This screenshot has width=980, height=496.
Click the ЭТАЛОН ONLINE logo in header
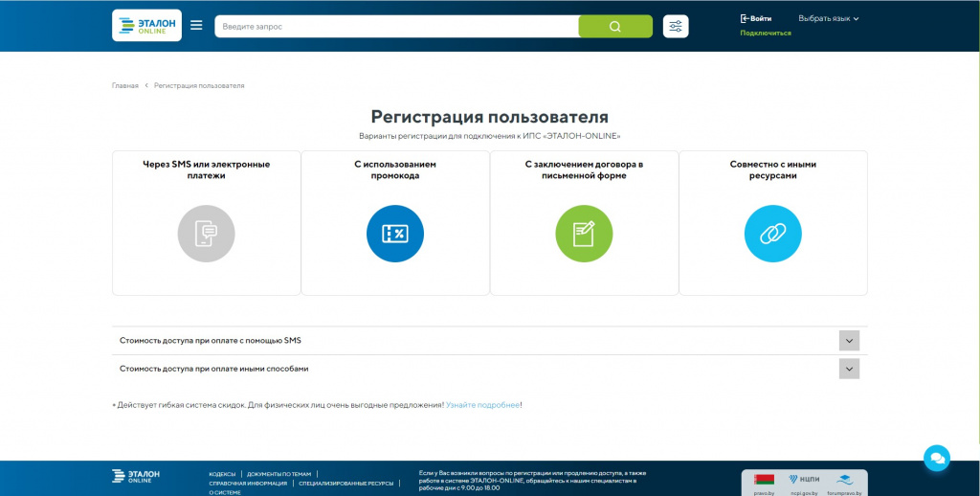click(x=146, y=26)
